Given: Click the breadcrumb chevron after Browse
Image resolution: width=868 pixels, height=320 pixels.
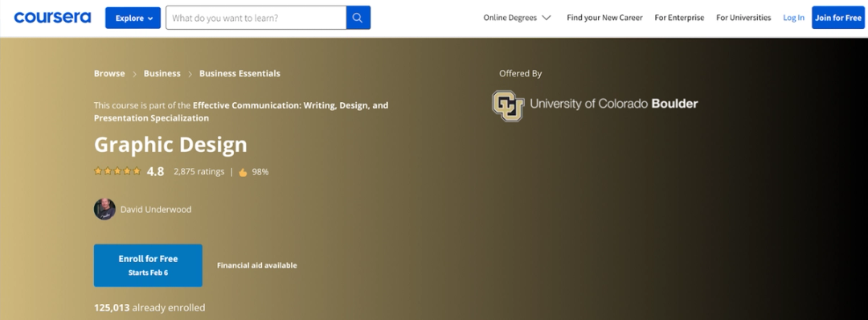Looking at the screenshot, I should [x=134, y=74].
